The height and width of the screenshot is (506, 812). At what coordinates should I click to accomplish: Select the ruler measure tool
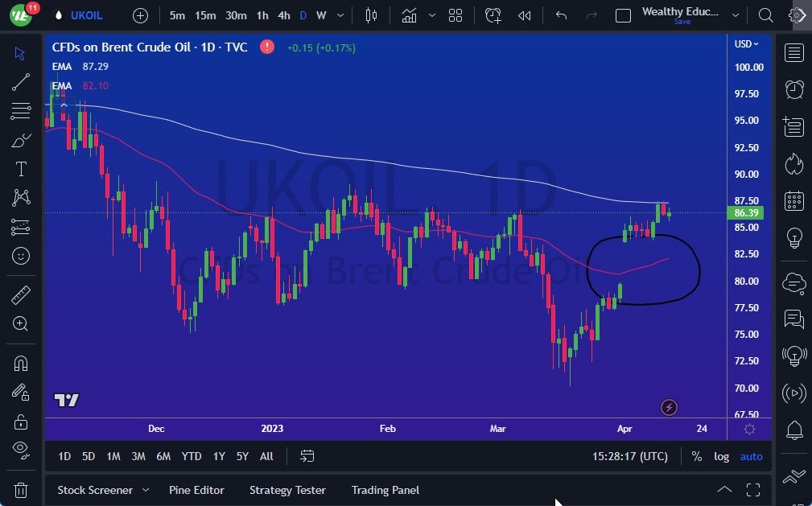[21, 296]
